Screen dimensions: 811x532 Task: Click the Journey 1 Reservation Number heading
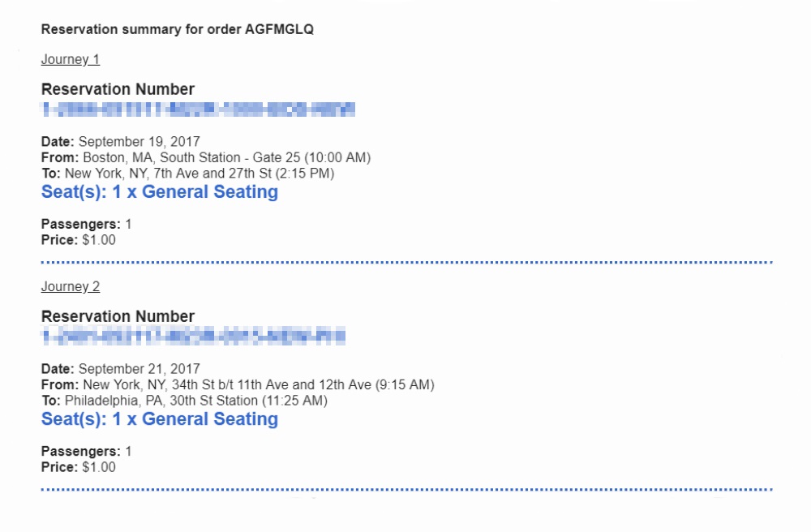(118, 89)
